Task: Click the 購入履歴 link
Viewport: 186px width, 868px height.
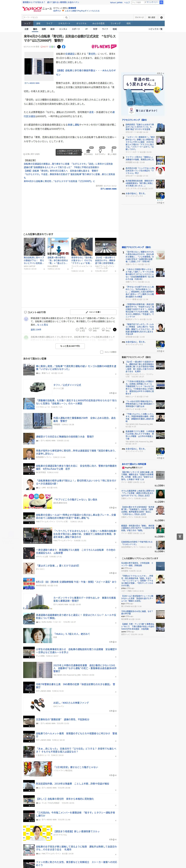Action: coord(152,18)
